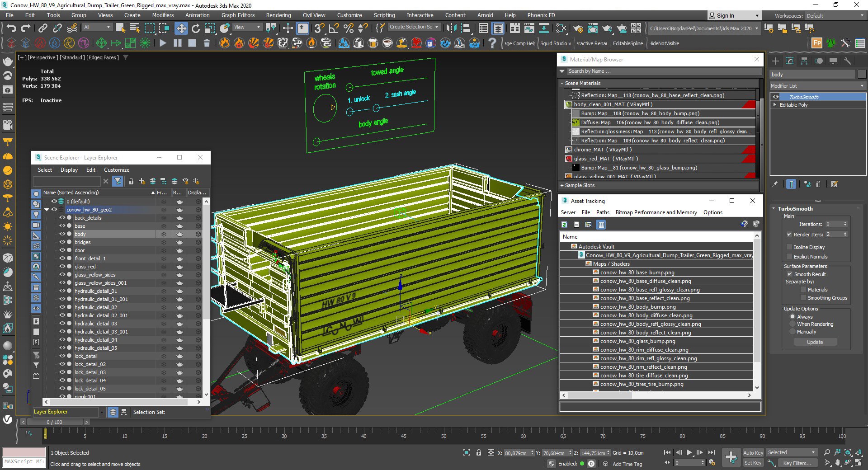The height and width of the screenshot is (470, 868).
Task: Click the time slider showing 0 / 100
Action: (55, 422)
